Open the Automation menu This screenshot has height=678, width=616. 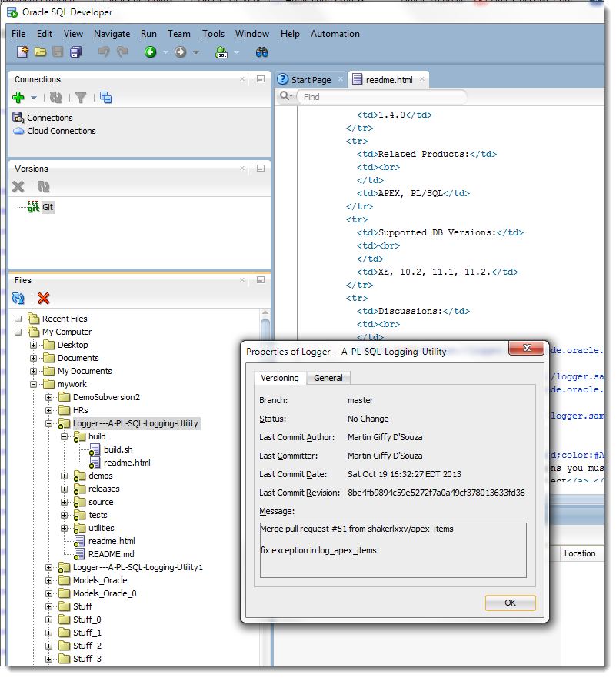(x=335, y=34)
